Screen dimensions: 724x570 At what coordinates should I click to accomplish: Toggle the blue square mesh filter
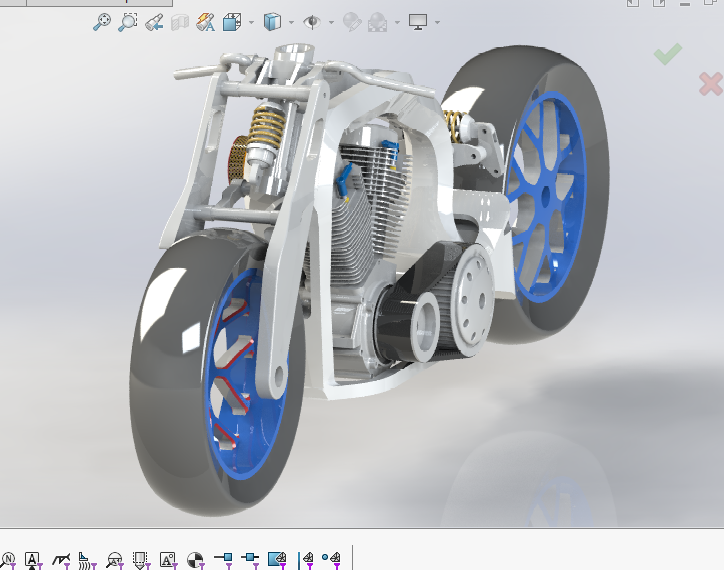[278, 559]
